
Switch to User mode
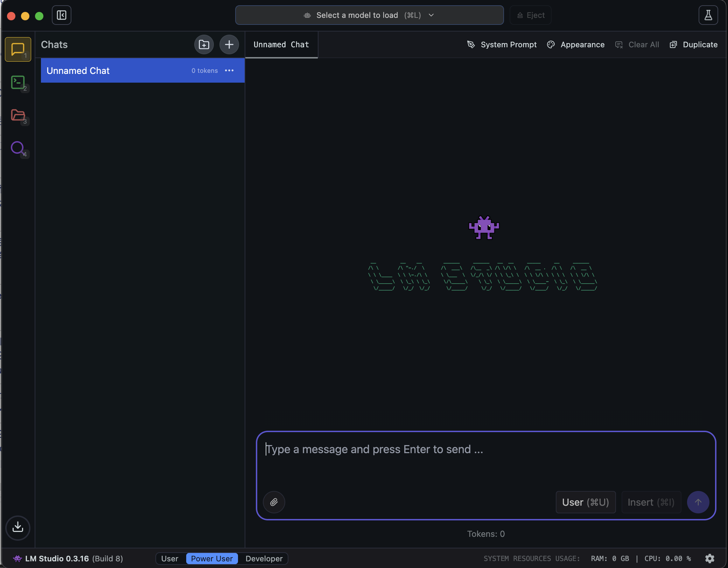tap(170, 559)
